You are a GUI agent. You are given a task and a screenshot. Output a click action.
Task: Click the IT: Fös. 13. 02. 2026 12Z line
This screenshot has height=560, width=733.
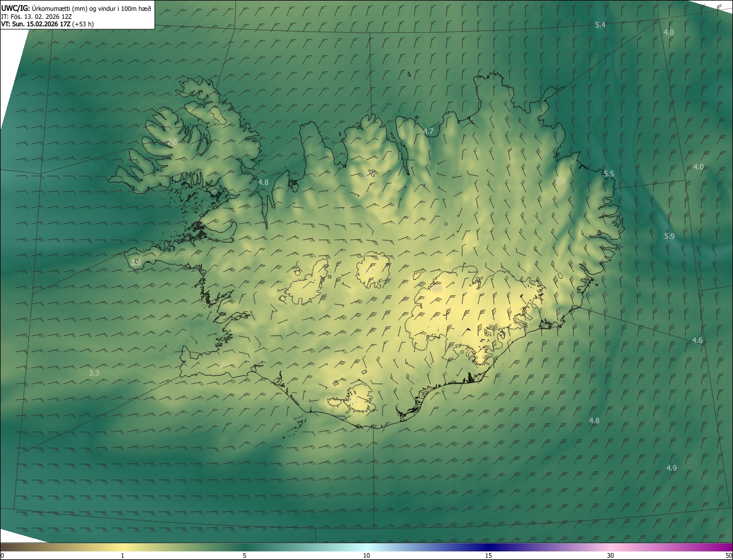pos(37,16)
